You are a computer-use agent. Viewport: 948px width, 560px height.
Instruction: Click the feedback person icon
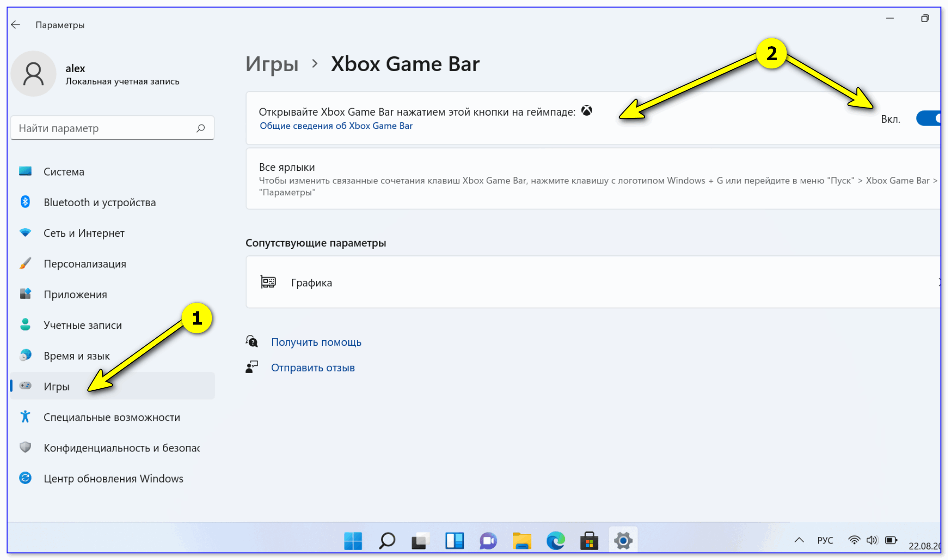(x=252, y=367)
